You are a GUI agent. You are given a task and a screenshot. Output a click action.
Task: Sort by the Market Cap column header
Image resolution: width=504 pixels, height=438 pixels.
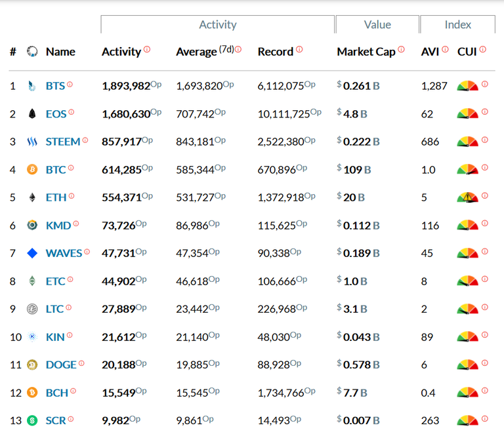tap(366, 52)
